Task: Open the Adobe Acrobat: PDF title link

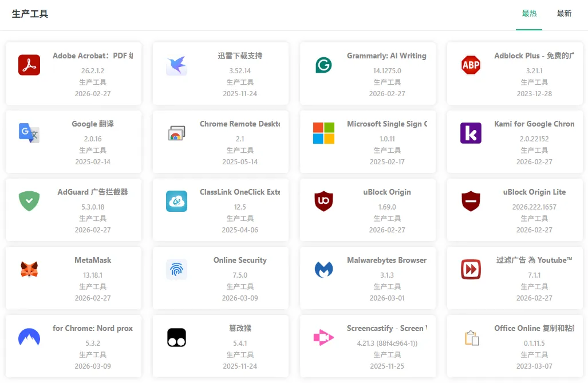Action: (93, 56)
